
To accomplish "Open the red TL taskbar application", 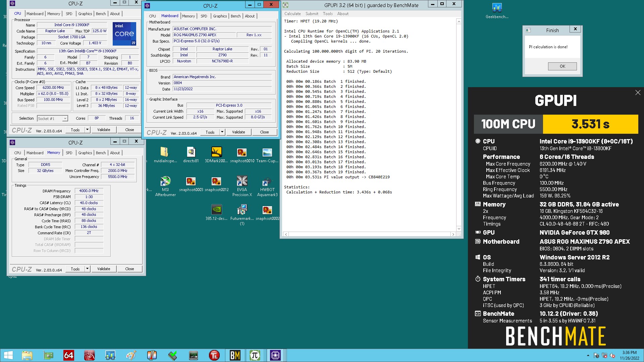I will pyautogui.click(x=214, y=355).
